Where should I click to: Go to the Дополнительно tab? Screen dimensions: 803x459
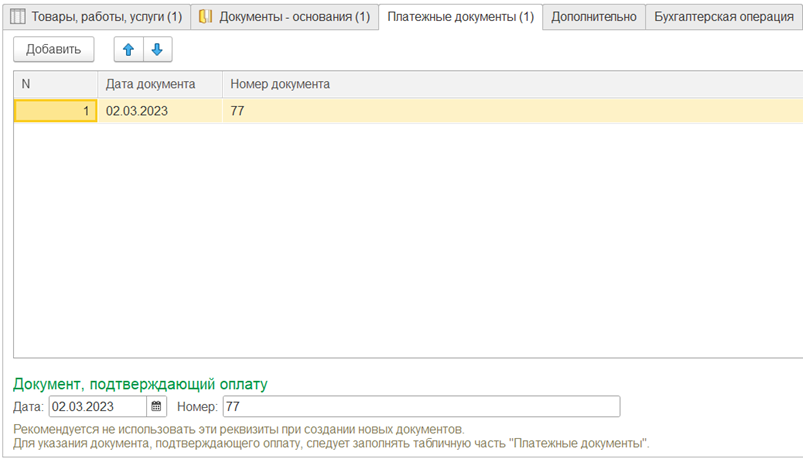[x=594, y=16]
